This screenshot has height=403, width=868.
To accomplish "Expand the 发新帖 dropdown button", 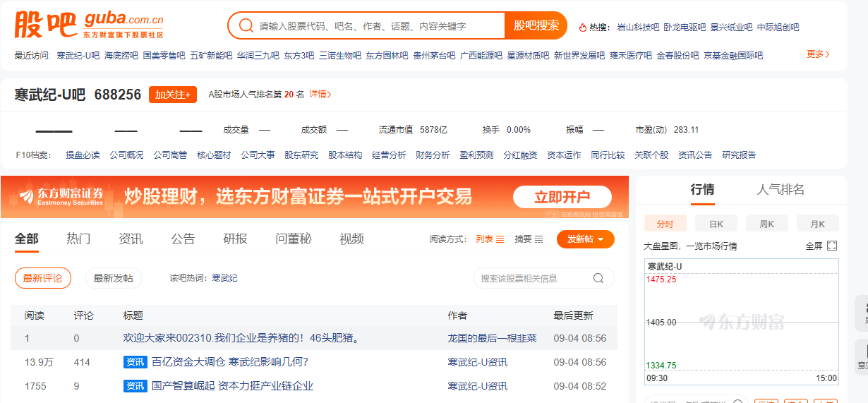I will coord(586,239).
